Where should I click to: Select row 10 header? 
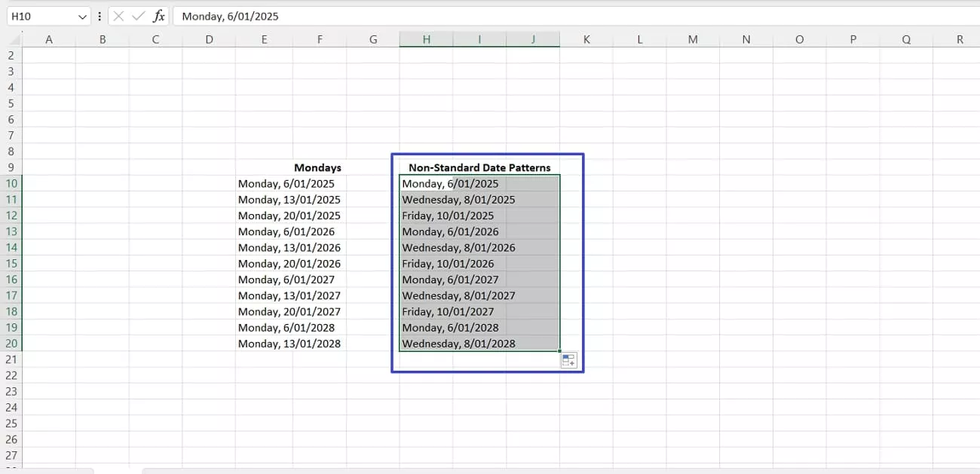[11, 183]
